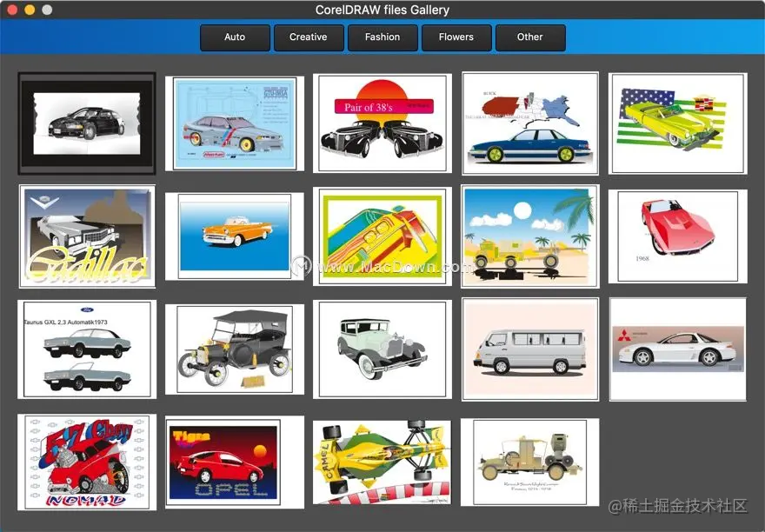Open the Cadillac artwork thumbnail
765x532 pixels.
coord(87,236)
